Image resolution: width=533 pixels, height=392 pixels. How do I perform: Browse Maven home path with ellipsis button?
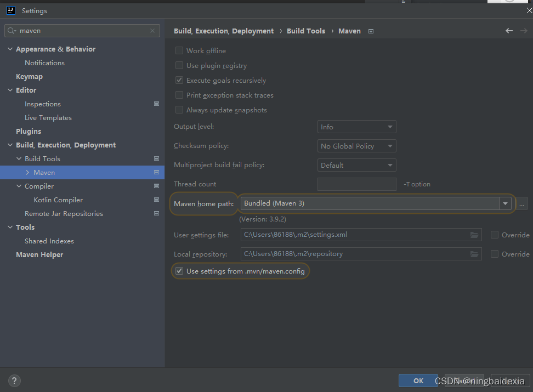(522, 203)
